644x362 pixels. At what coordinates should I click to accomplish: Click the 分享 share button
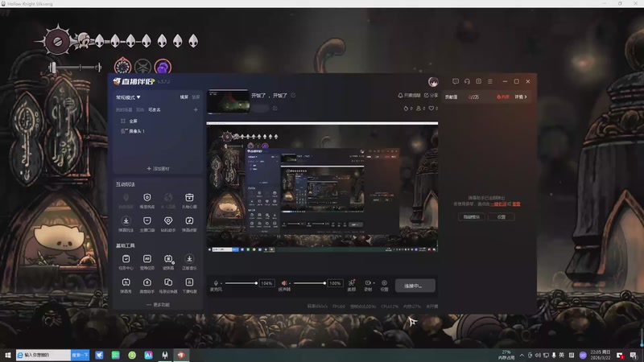tap(431, 95)
